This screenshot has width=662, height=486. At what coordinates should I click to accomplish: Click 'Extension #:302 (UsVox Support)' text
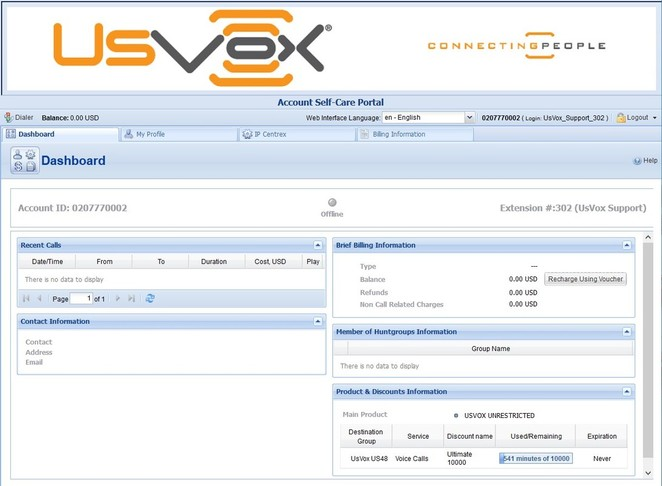(x=573, y=208)
